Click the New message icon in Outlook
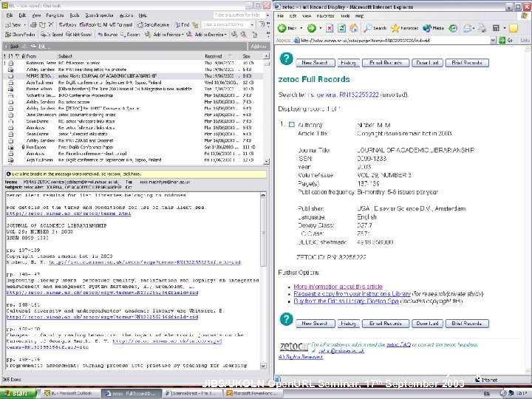Viewport: 532px width, 399px height. (13, 25)
